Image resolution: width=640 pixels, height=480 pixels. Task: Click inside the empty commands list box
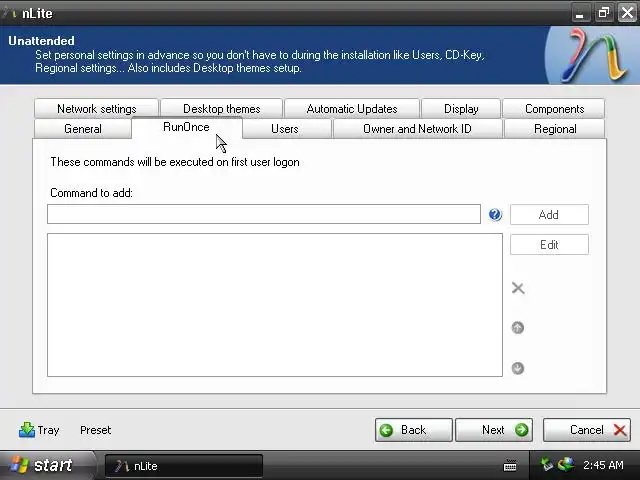pos(275,305)
